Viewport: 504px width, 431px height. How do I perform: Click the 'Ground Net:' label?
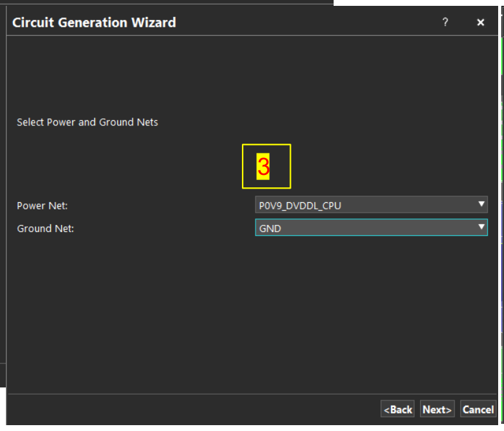(46, 229)
